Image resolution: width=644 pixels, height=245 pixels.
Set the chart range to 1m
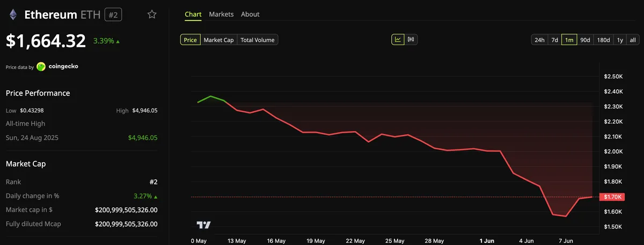[x=569, y=40]
